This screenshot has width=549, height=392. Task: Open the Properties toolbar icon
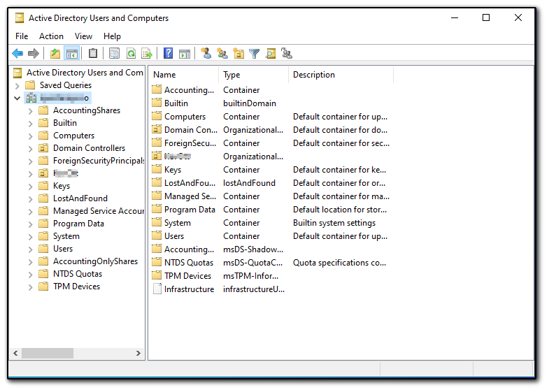[x=114, y=54]
